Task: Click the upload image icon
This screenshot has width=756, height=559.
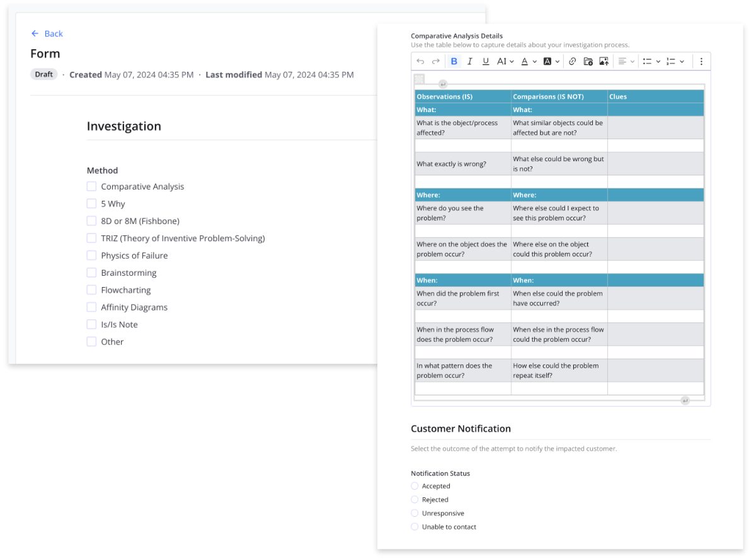Action: [604, 61]
